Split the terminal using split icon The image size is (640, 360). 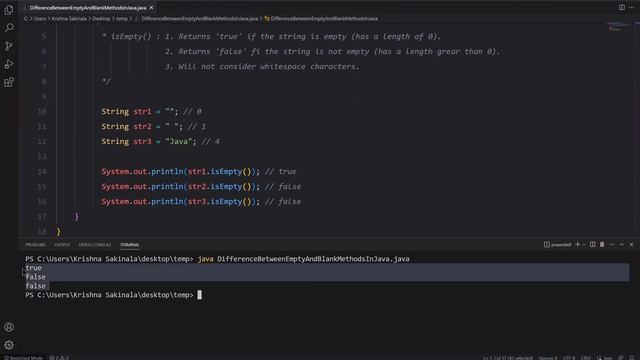592,244
